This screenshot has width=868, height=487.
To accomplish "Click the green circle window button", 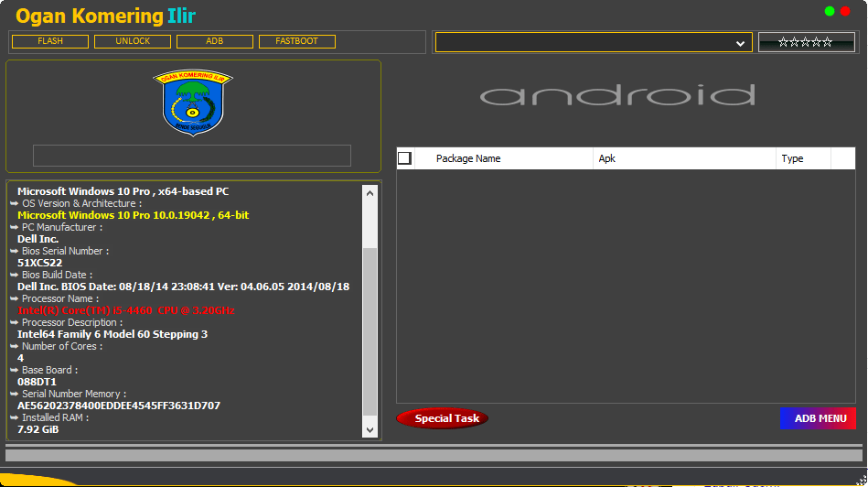I will 830,12.
